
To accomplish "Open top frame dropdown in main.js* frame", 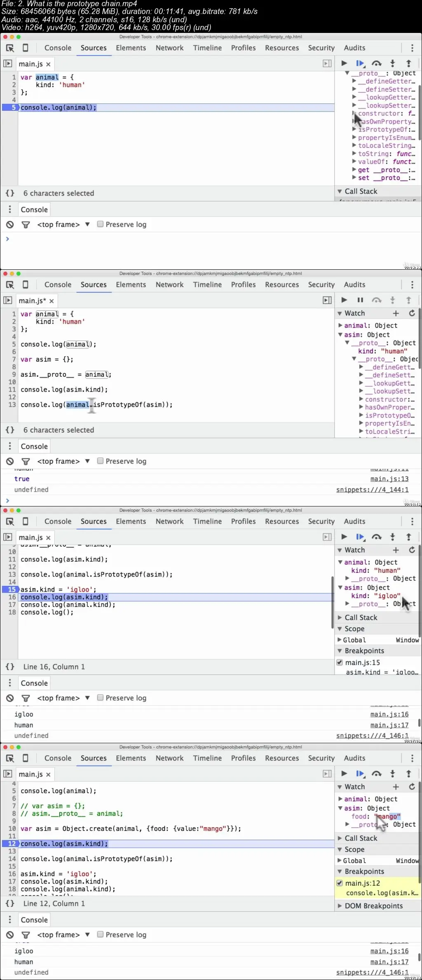I will (63, 461).
